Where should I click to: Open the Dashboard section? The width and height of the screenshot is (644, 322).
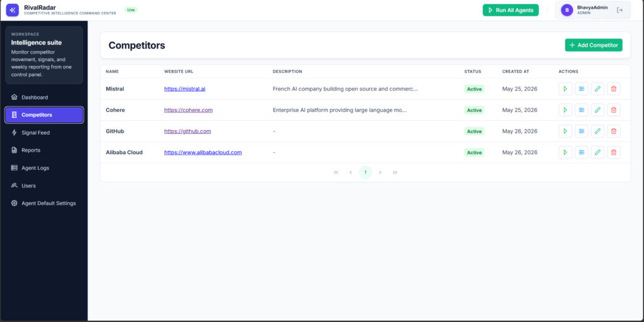click(44, 97)
